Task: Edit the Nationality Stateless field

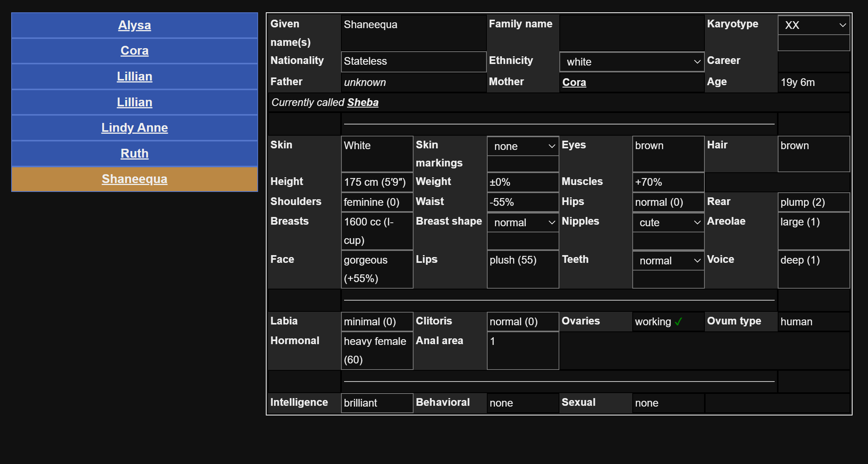Action: click(413, 61)
